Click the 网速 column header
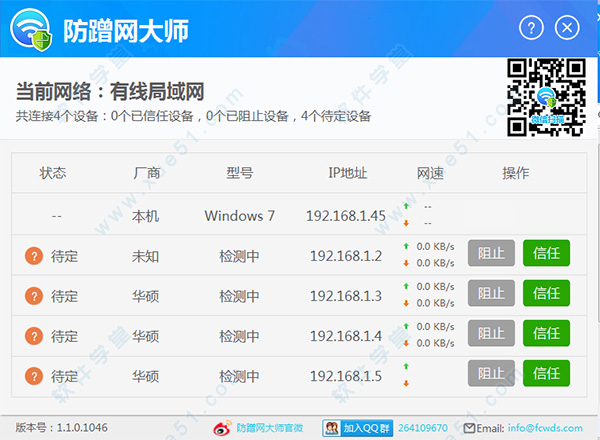 (430, 173)
